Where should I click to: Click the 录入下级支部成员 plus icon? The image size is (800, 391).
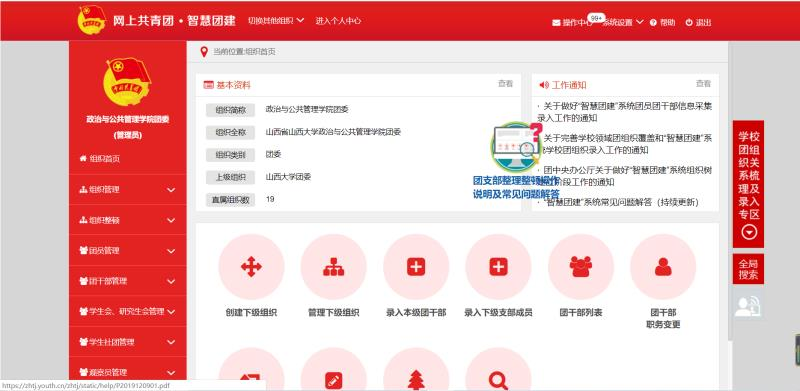pos(498,266)
